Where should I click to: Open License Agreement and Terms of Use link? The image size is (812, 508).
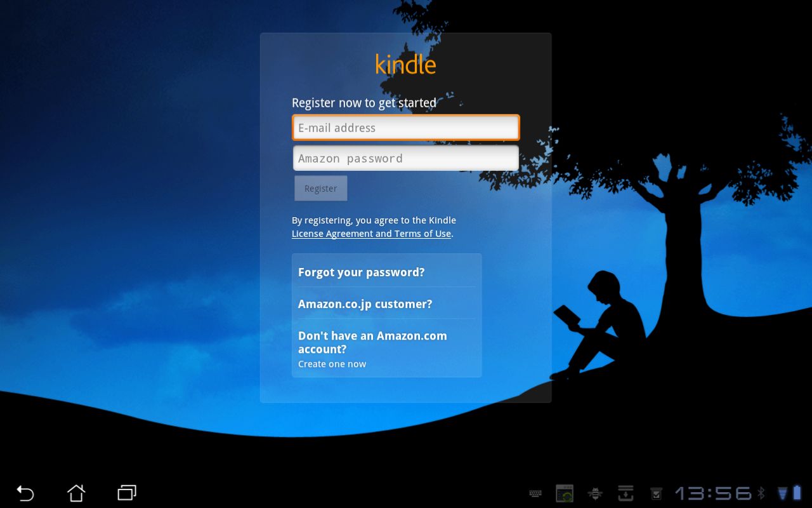(x=371, y=234)
